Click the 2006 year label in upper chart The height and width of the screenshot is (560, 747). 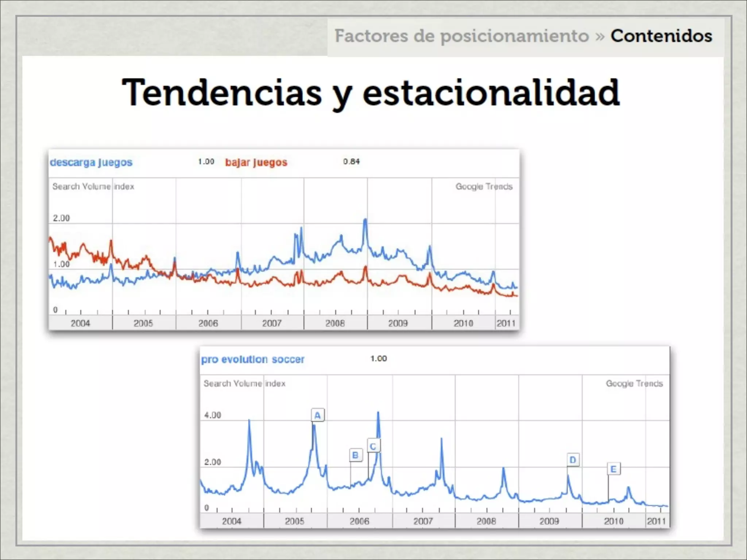click(208, 323)
